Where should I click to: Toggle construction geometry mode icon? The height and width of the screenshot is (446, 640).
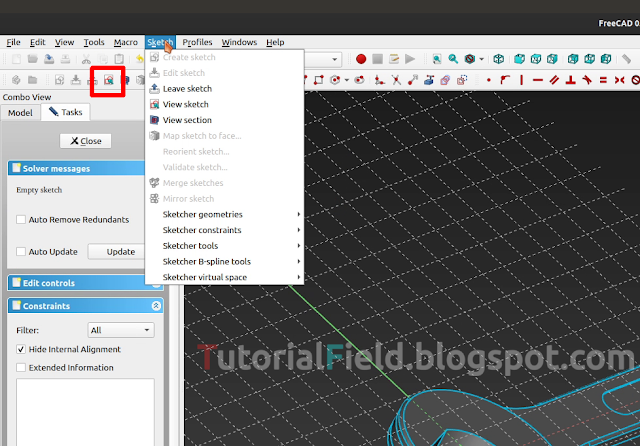[x=462, y=80]
